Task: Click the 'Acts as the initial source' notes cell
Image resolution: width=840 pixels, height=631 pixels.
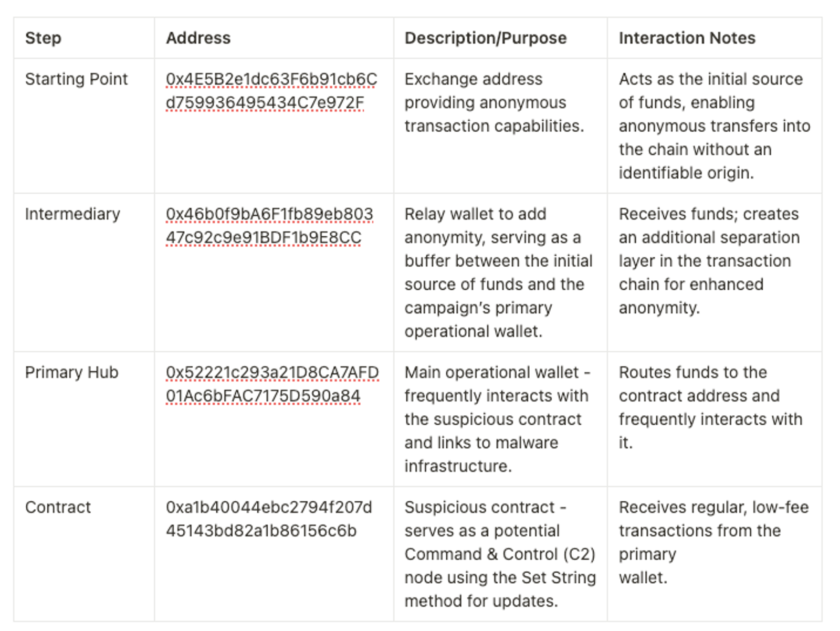Action: pyautogui.click(x=714, y=126)
